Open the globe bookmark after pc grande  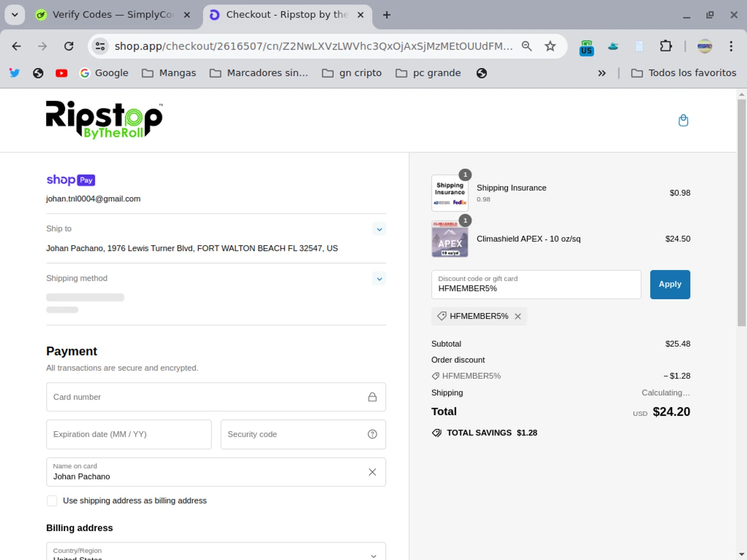pyautogui.click(x=482, y=73)
